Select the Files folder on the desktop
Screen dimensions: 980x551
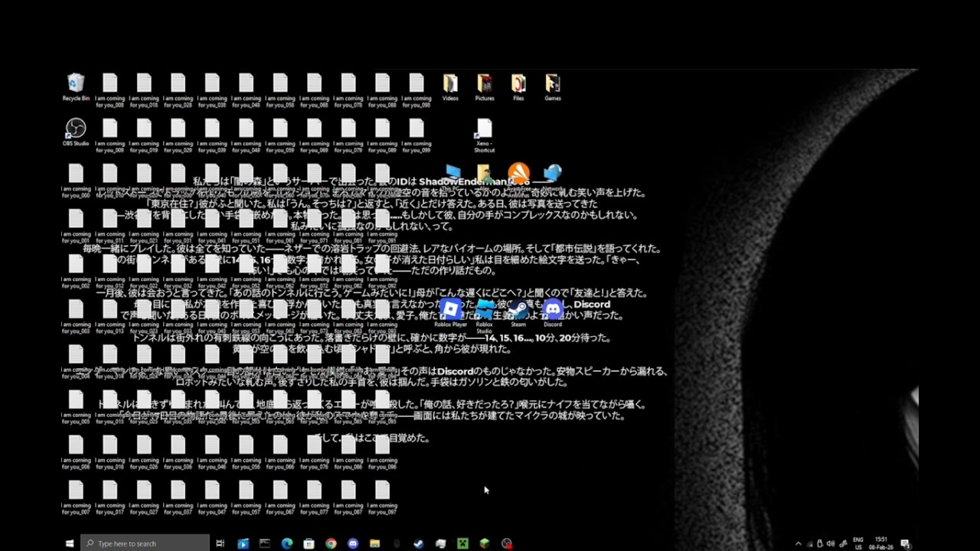pos(518,88)
